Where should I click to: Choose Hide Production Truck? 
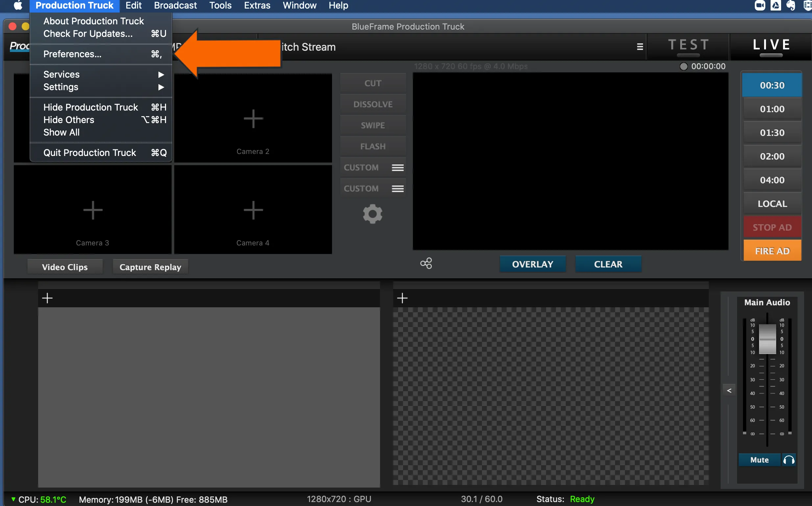click(101, 107)
